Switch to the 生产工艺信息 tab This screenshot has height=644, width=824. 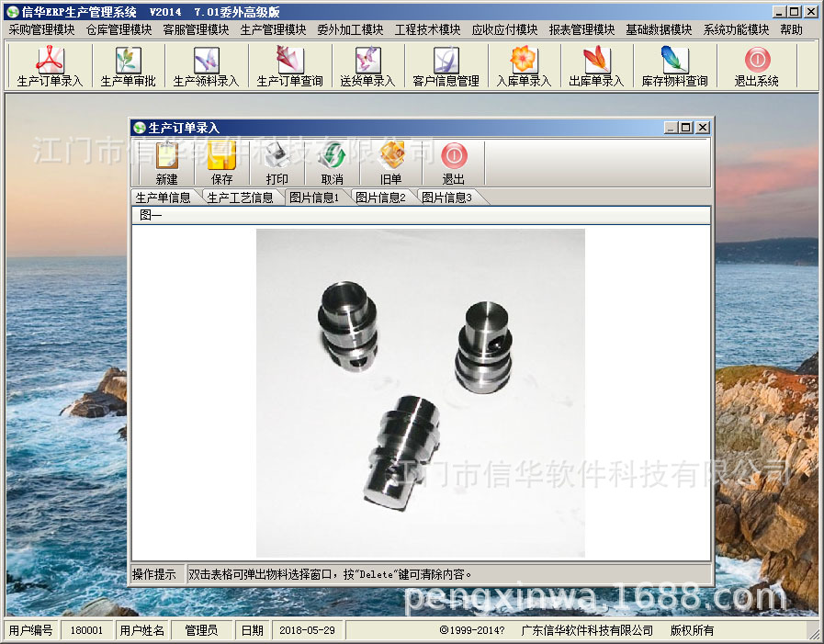click(x=242, y=196)
